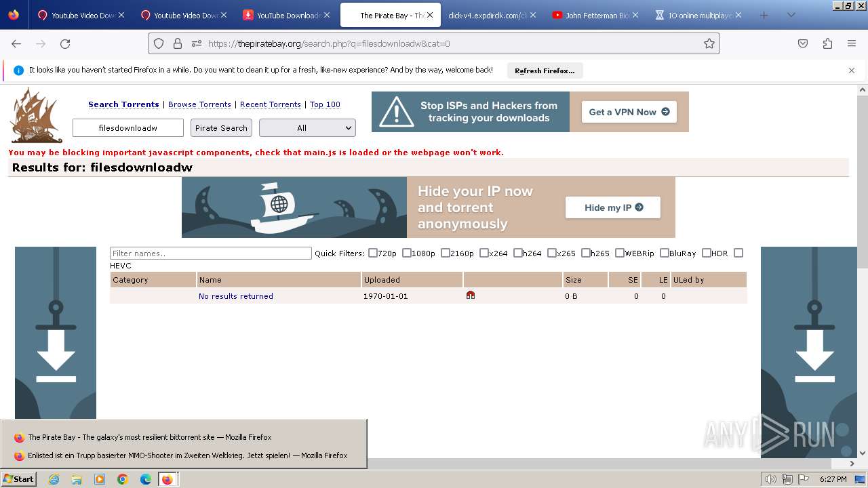
Task: Switch to IO online multiplayer tab
Action: point(698,15)
